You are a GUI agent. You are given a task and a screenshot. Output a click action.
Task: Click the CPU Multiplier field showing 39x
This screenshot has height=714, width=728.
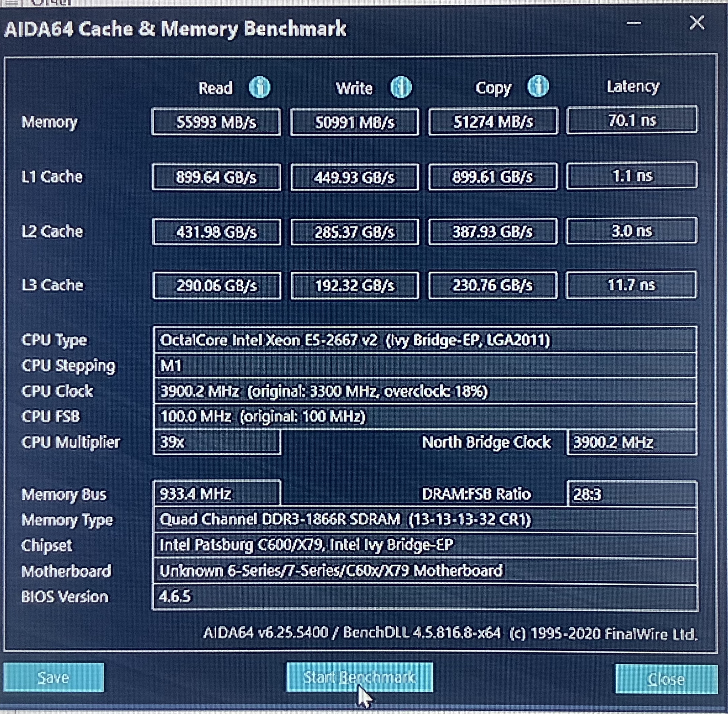(x=217, y=442)
